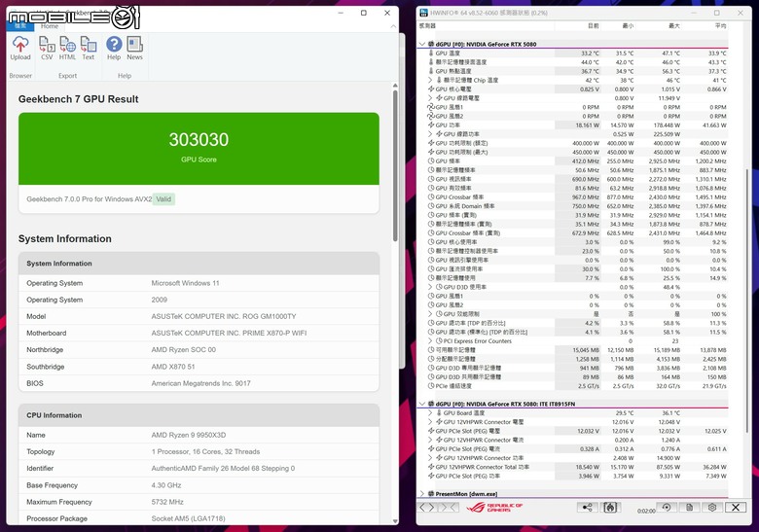Viewport: 759px width, 532px height.
Task: Expand PCI Express Error Counters row
Action: (430, 341)
